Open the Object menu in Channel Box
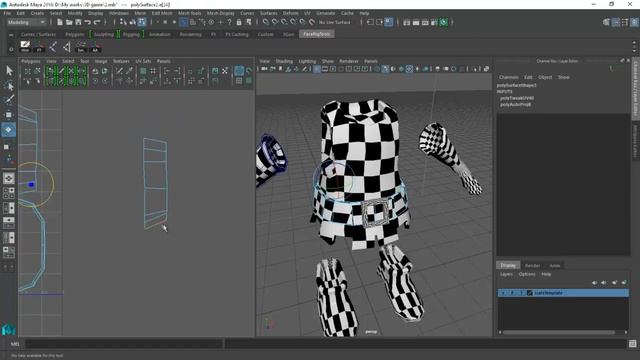Viewport: 640px width, 360px height. 545,77
